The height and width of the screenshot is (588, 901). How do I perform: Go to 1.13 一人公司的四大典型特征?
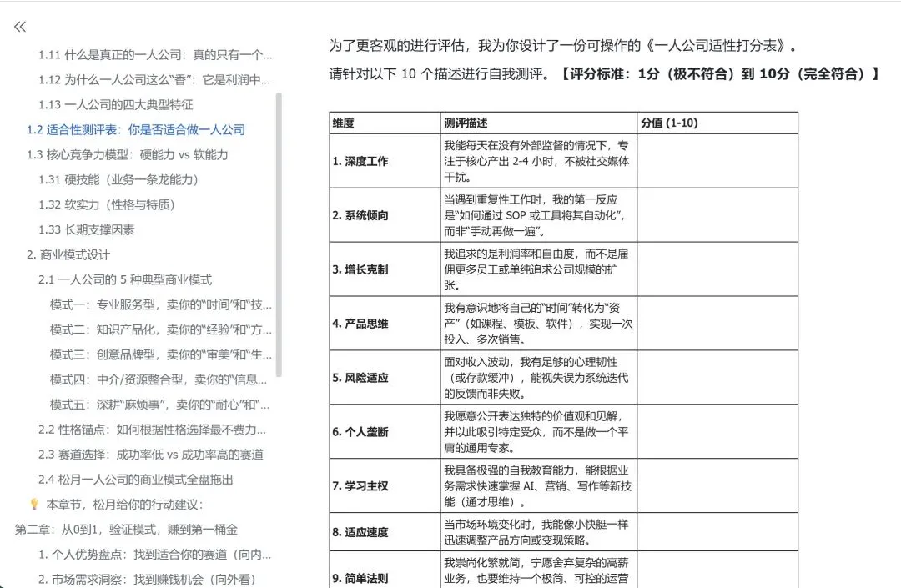(115, 104)
